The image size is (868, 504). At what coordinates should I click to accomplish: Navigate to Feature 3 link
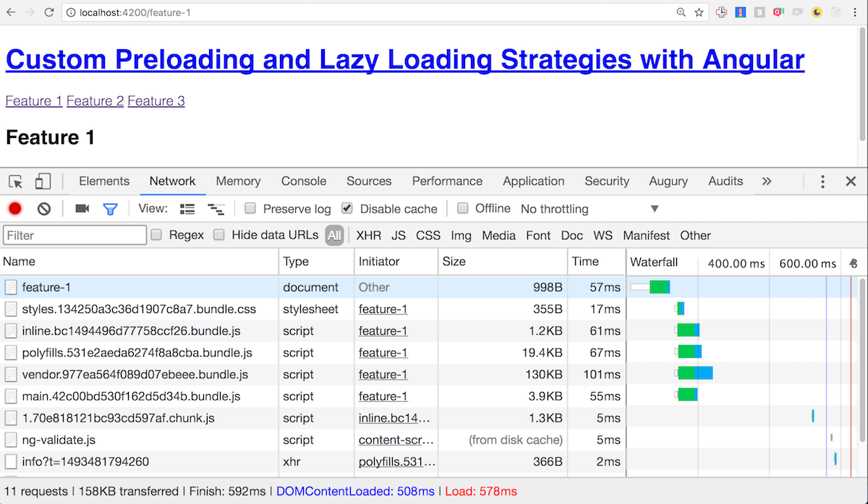coord(156,101)
